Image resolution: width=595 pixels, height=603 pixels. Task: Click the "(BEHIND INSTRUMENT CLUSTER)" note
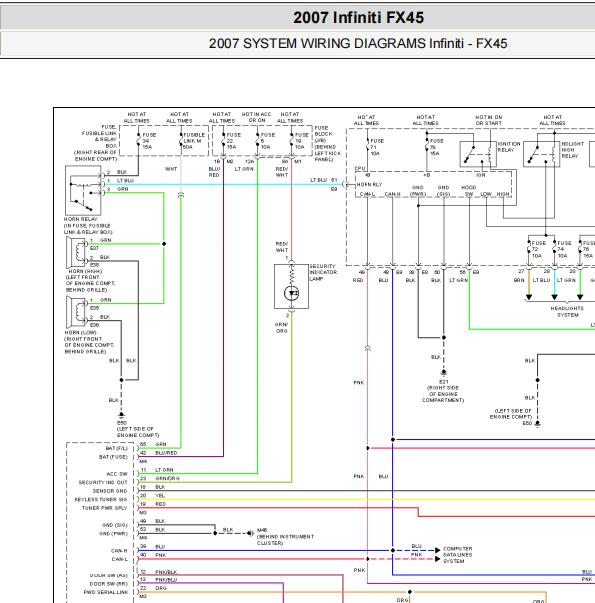[285, 540]
